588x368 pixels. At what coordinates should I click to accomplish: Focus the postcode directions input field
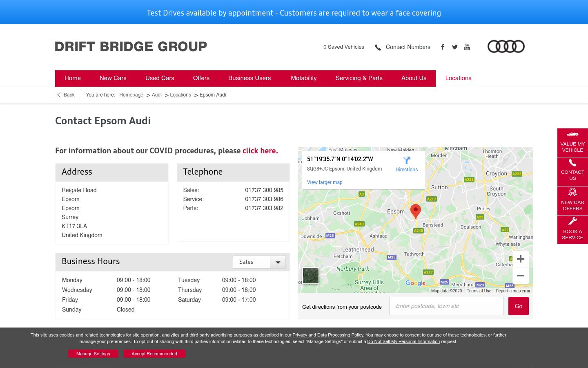(x=446, y=306)
